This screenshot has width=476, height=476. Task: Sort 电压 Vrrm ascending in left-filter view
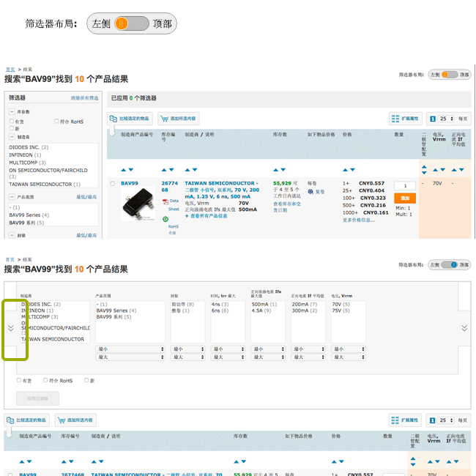pyautogui.click(x=435, y=170)
